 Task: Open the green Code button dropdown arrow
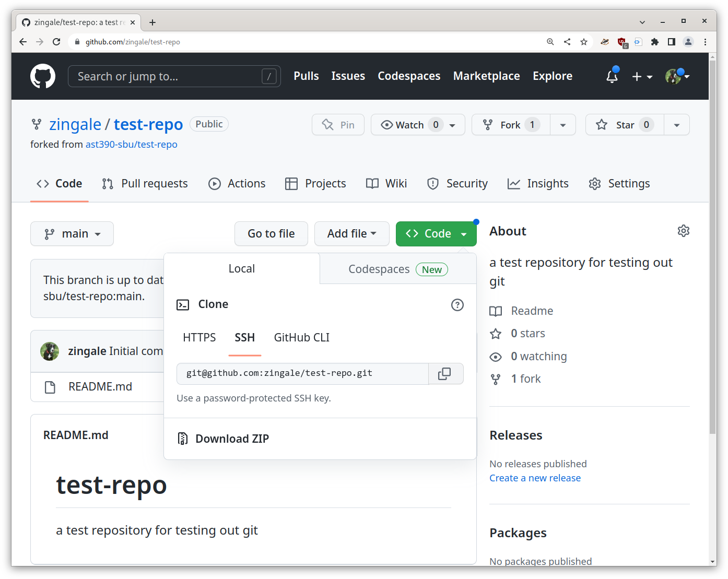tap(464, 233)
